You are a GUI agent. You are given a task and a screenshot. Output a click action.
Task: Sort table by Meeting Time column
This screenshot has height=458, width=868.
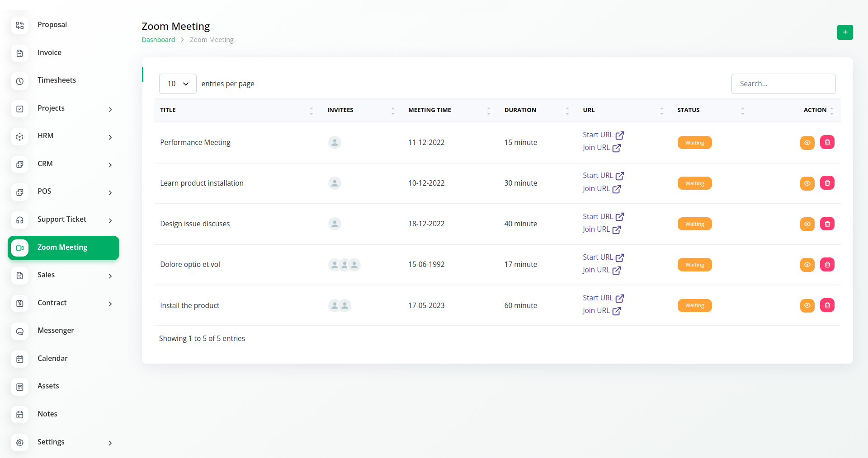(429, 110)
